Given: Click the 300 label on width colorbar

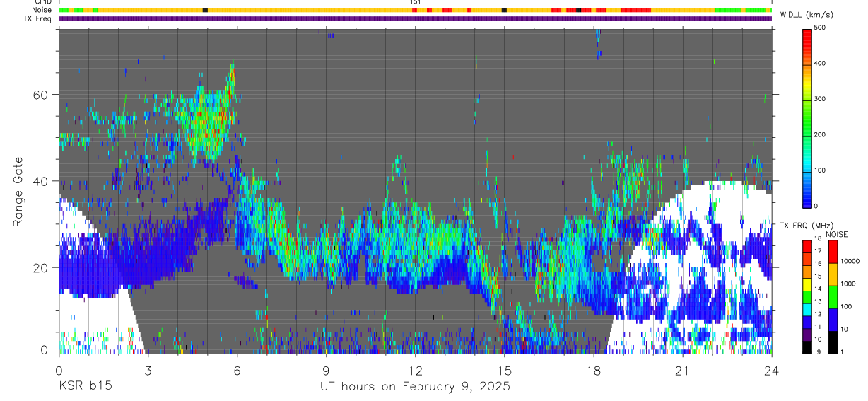Looking at the screenshot, I should (821, 99).
